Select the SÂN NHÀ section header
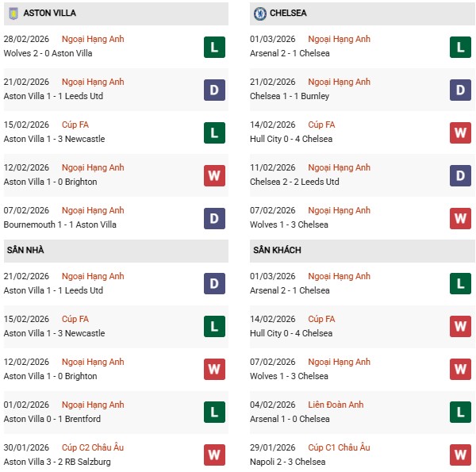476x472 pixels. (x=25, y=251)
